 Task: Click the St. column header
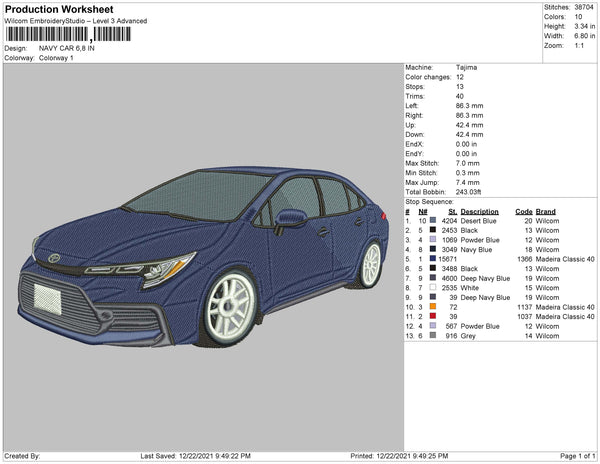pyautogui.click(x=452, y=212)
